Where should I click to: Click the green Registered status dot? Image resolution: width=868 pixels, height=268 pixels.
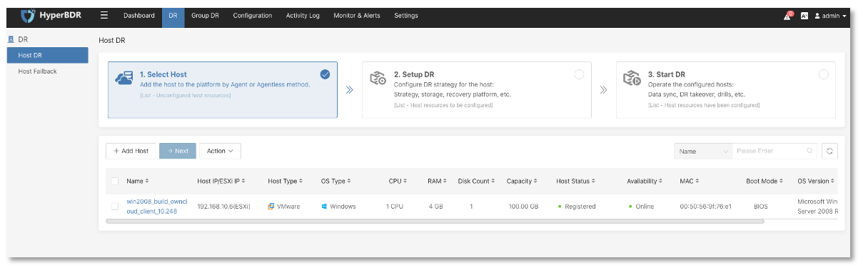point(560,207)
